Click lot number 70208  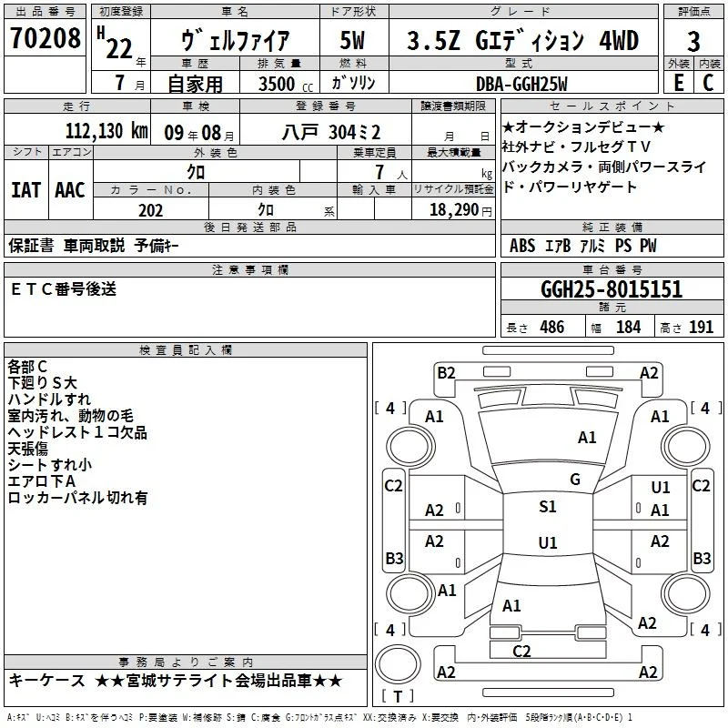(45, 37)
